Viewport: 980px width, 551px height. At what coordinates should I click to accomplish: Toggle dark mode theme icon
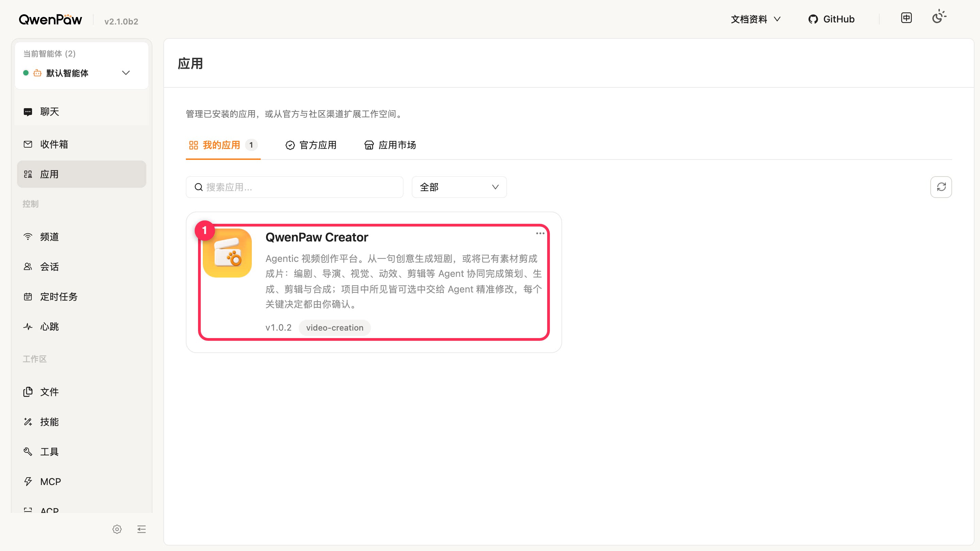[939, 17]
